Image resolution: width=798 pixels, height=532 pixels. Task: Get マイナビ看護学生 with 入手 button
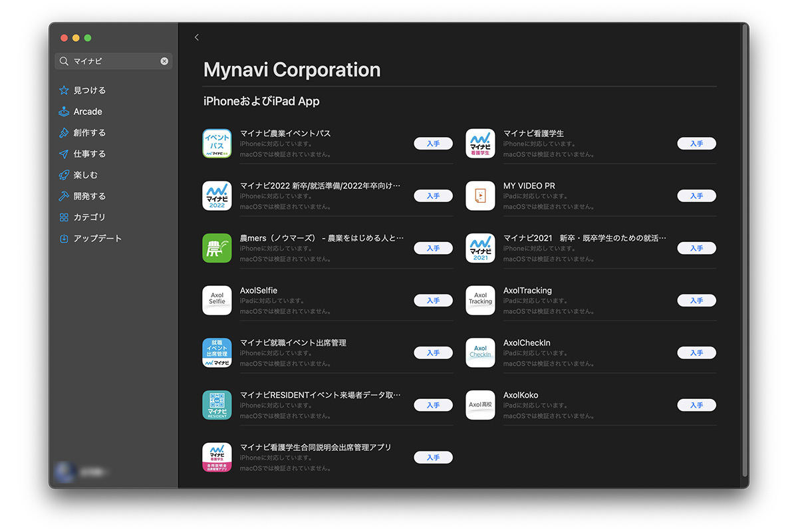click(x=696, y=144)
